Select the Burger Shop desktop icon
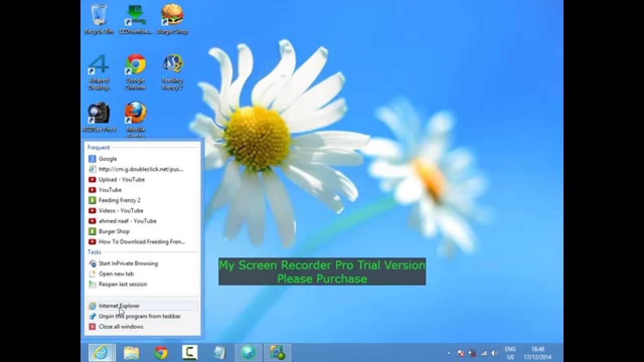 point(172,19)
